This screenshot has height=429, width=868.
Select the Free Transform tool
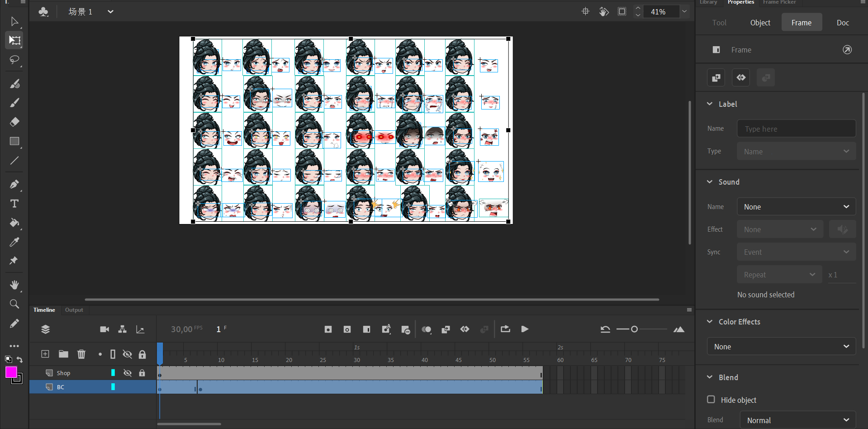click(14, 40)
